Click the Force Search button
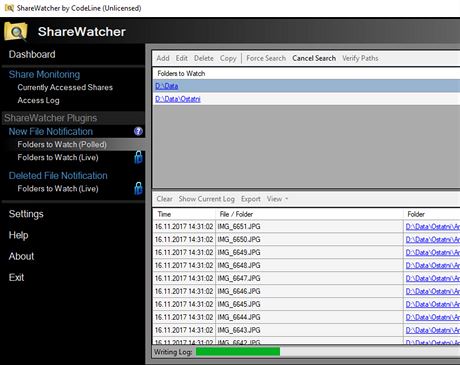The height and width of the screenshot is (365, 460). 266,58
